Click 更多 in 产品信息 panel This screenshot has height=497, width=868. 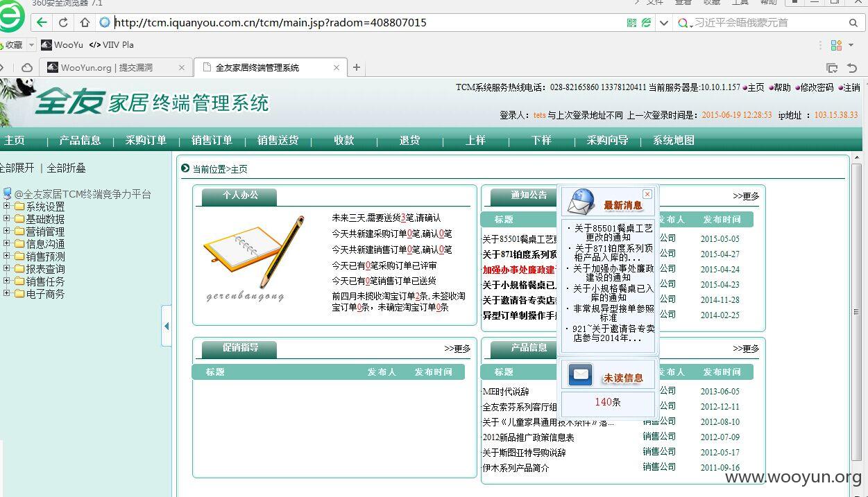tap(746, 349)
